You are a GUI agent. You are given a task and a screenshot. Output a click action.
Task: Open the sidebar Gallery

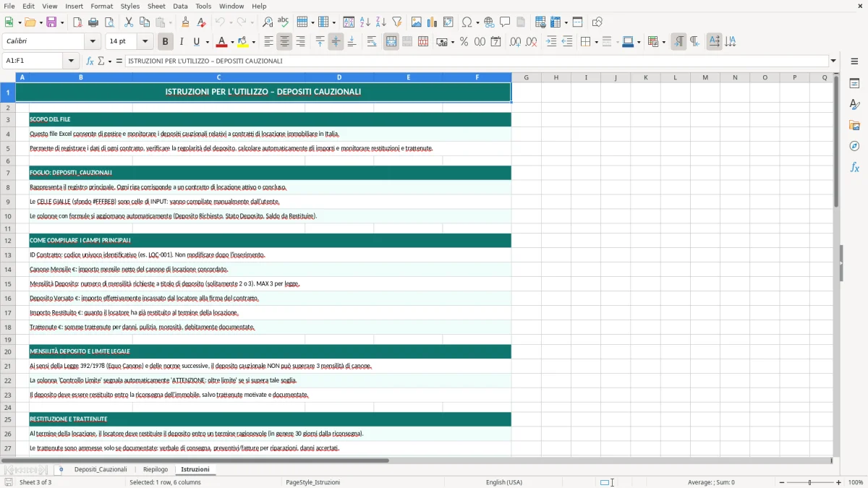click(x=854, y=125)
